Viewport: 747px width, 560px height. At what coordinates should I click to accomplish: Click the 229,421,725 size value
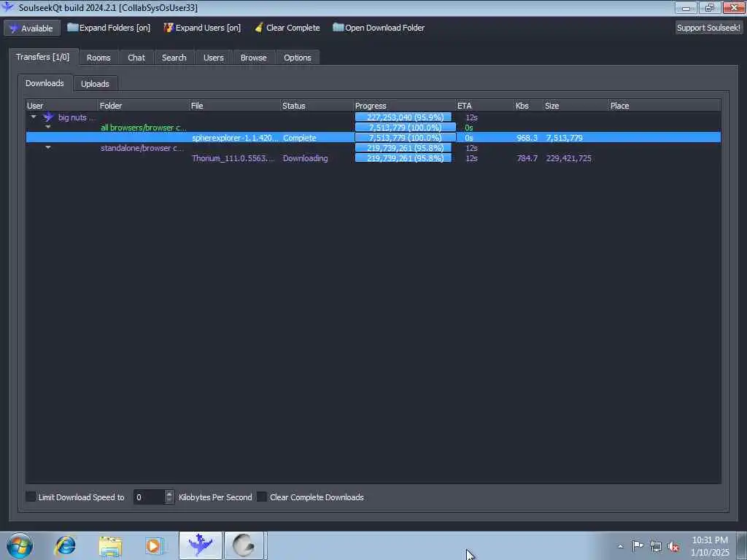[x=569, y=158]
